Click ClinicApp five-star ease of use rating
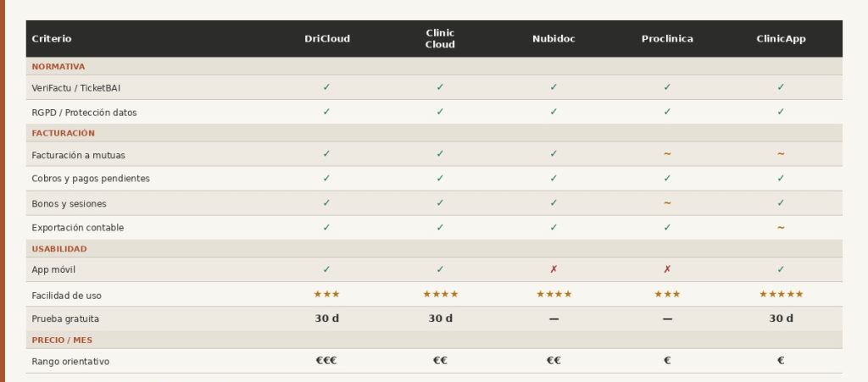The height and width of the screenshot is (382, 868). 781,295
